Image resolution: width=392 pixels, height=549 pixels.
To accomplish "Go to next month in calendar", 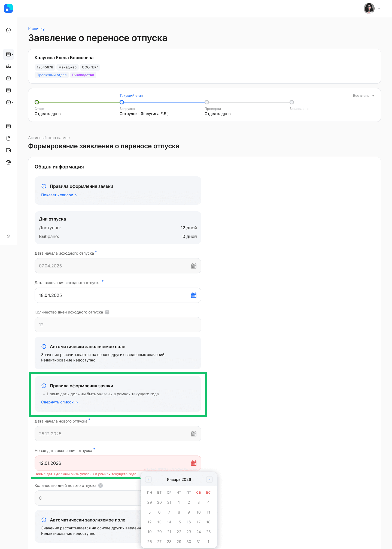I will [x=209, y=479].
